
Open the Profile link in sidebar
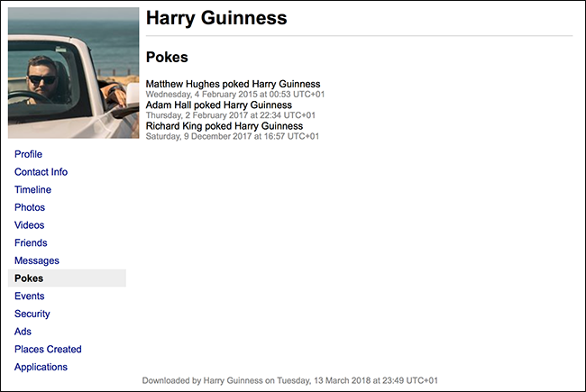click(28, 154)
